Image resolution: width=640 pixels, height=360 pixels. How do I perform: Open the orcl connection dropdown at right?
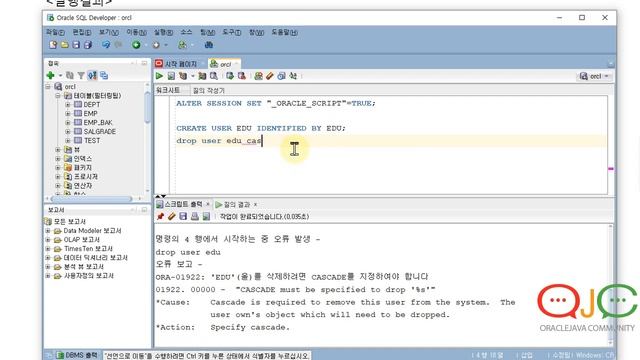point(595,76)
